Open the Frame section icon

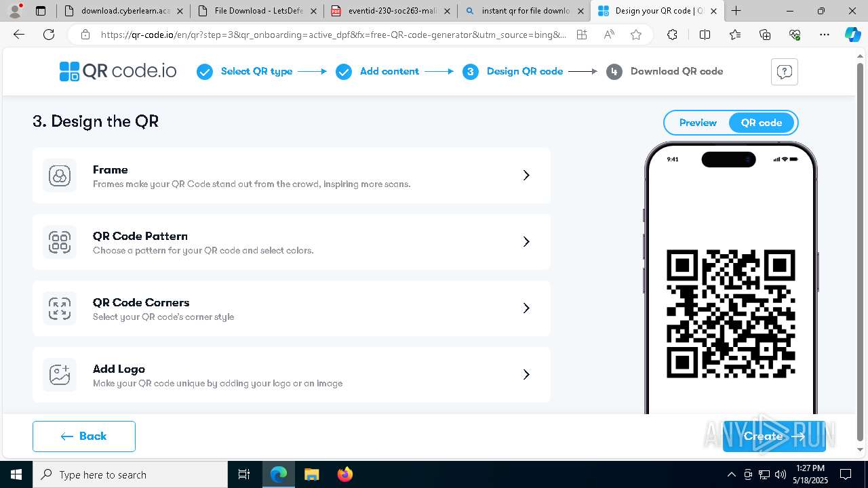pyautogui.click(x=60, y=176)
